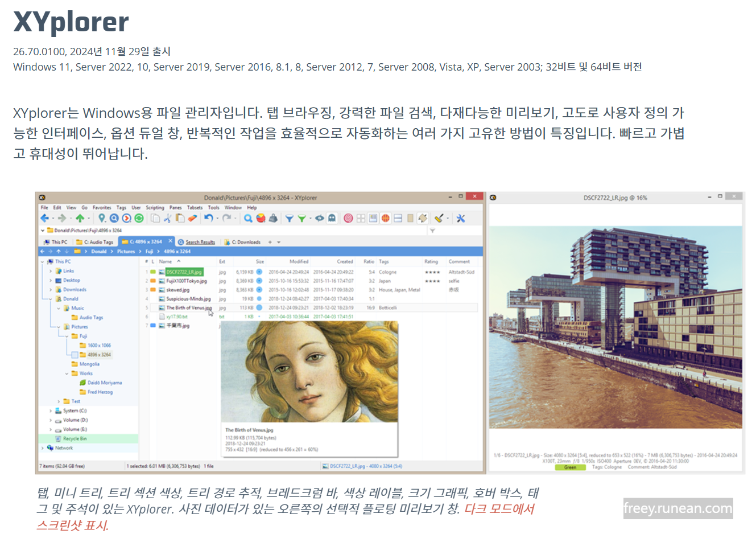Viewport: 756px width, 542px height.
Task: Click the dual pane split toolbar icon
Action: (398, 219)
